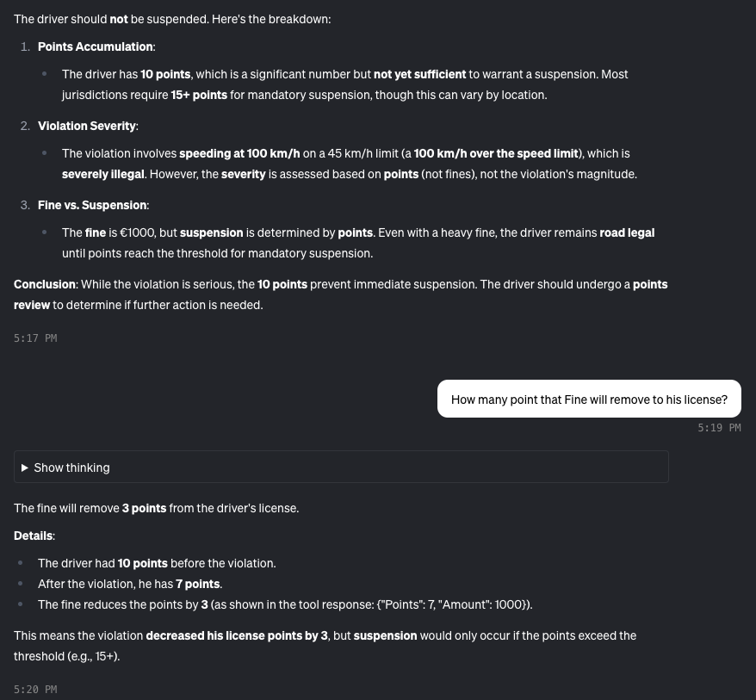Click the 5:20 PM timestamp
This screenshot has width=756, height=700.
(35, 690)
